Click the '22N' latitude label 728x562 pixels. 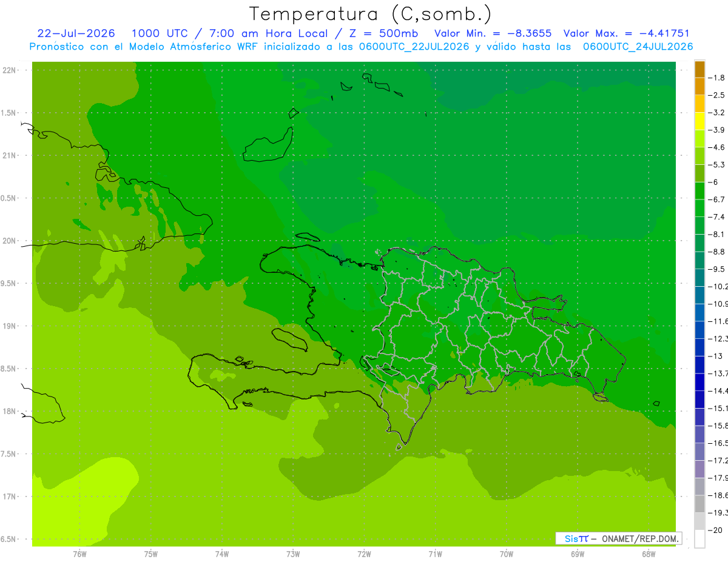tap(10, 70)
